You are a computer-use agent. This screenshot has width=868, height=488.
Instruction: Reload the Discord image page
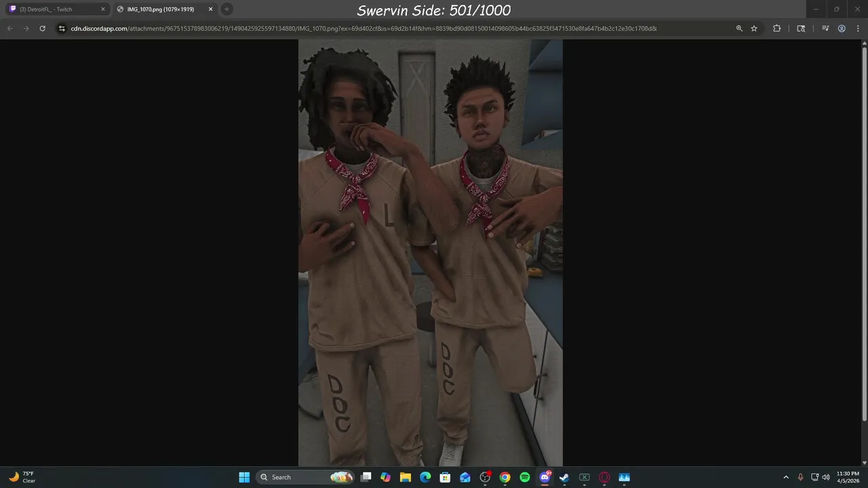(x=42, y=28)
